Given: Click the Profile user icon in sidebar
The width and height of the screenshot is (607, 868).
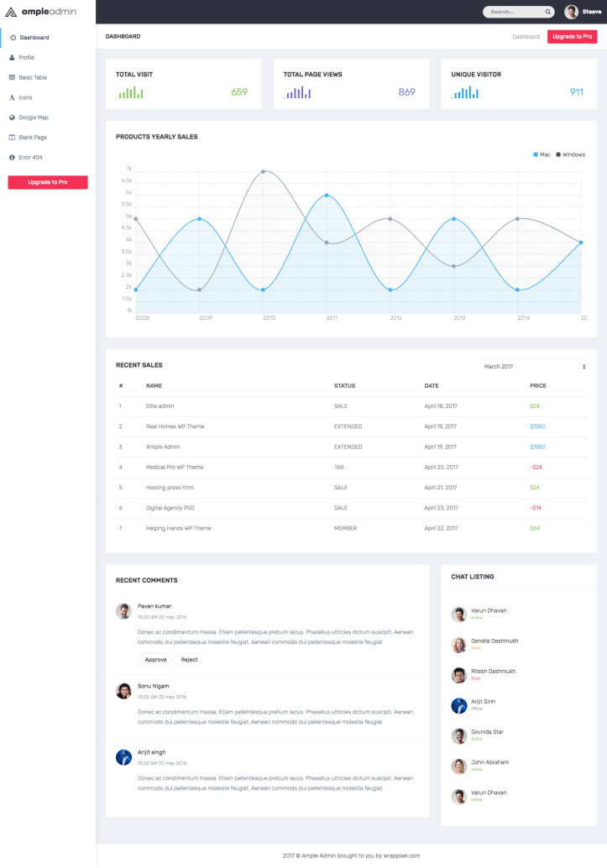Looking at the screenshot, I should 12,58.
